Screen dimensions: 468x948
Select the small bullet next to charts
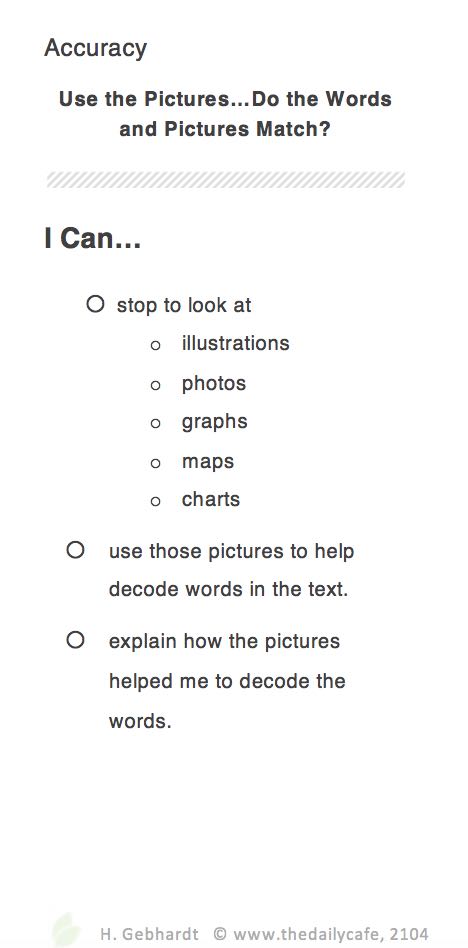[x=155, y=501]
